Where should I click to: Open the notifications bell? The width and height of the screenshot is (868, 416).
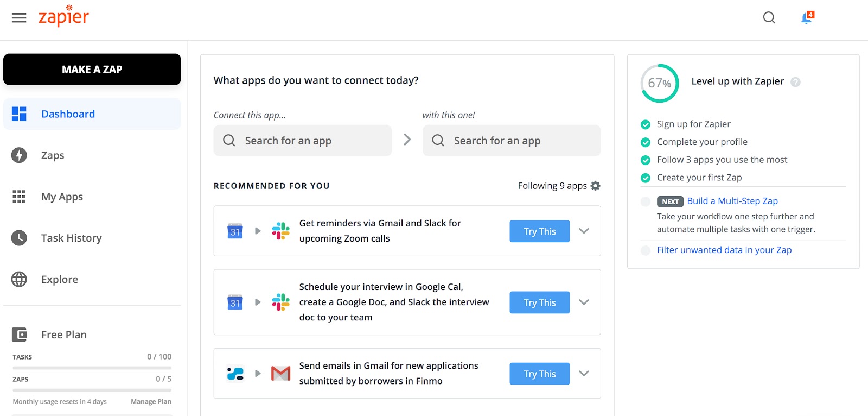(807, 18)
